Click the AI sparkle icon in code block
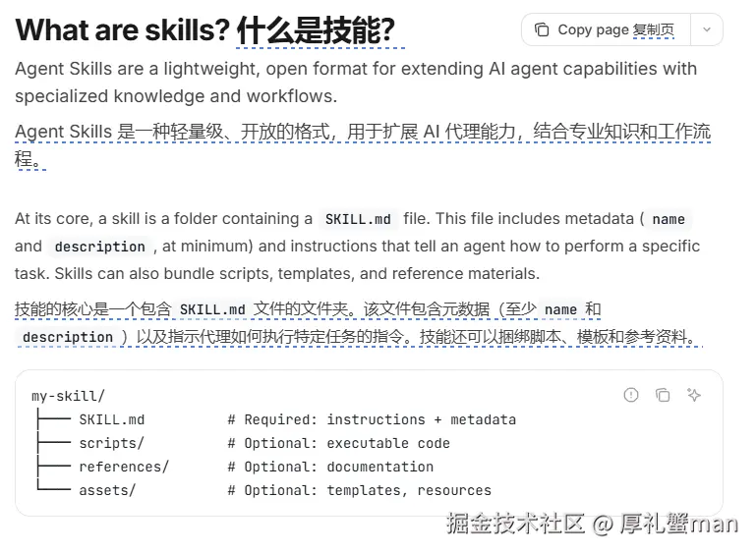This screenshot has width=756, height=553. pyautogui.click(x=694, y=395)
